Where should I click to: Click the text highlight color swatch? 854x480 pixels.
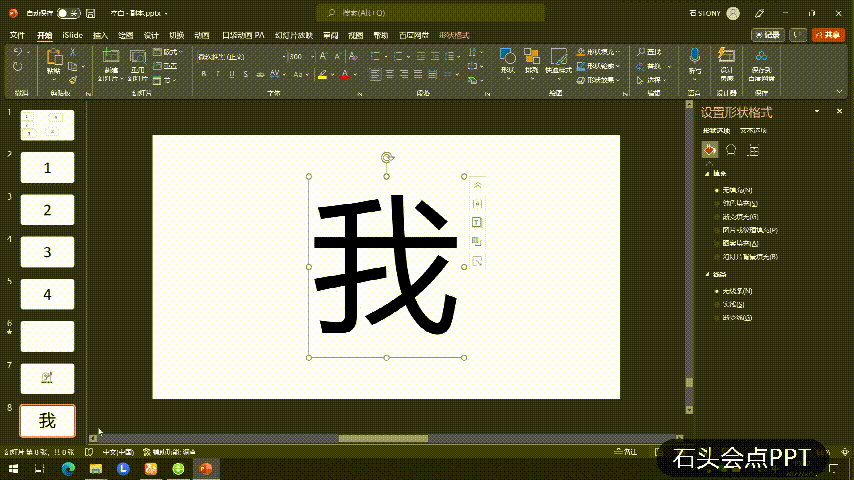(322, 75)
